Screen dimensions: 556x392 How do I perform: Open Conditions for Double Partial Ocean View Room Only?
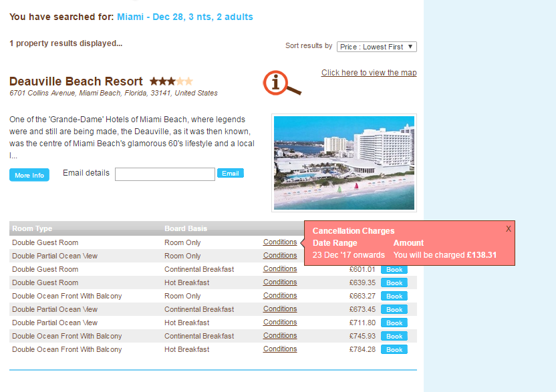[280, 256]
